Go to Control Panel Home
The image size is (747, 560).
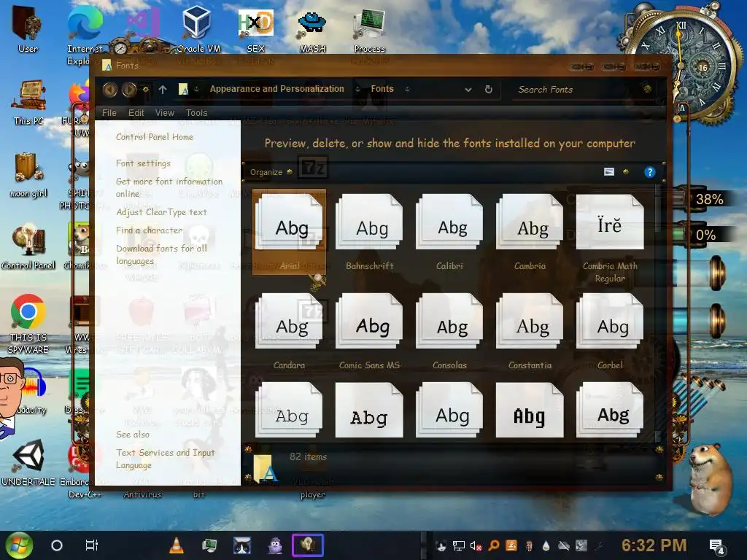[155, 137]
